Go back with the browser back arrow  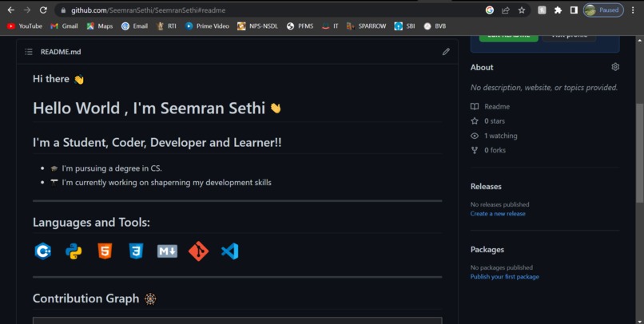11,10
